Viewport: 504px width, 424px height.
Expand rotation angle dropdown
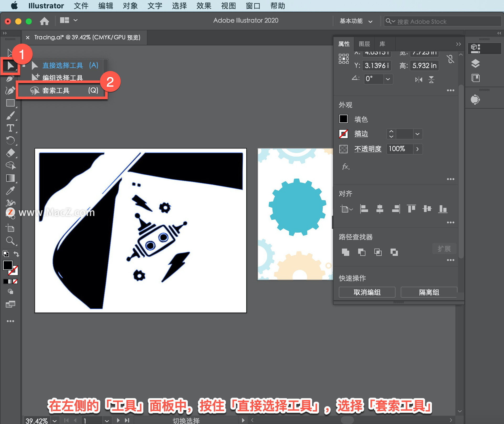pos(388,79)
